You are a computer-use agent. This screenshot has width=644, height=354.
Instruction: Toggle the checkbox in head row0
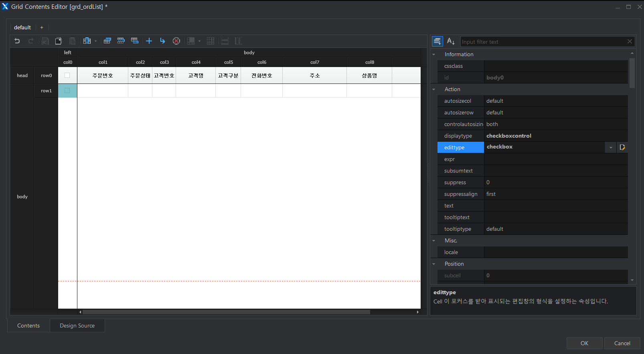pos(67,75)
